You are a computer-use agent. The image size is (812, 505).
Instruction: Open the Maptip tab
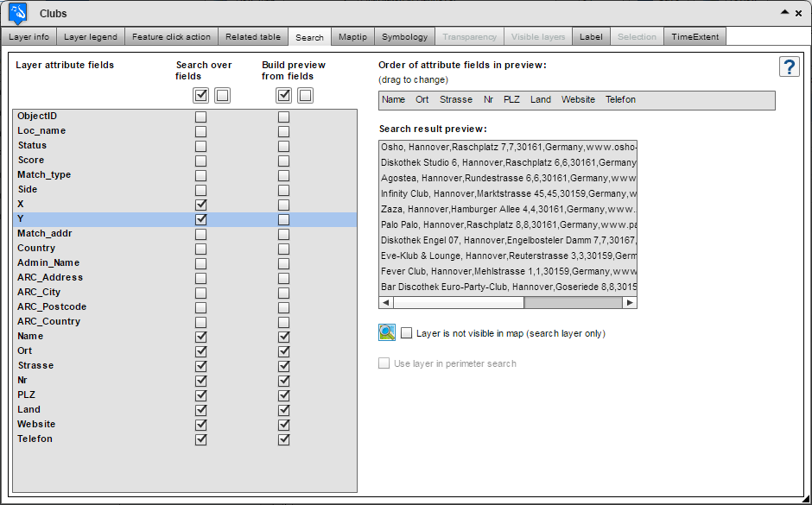click(x=352, y=37)
